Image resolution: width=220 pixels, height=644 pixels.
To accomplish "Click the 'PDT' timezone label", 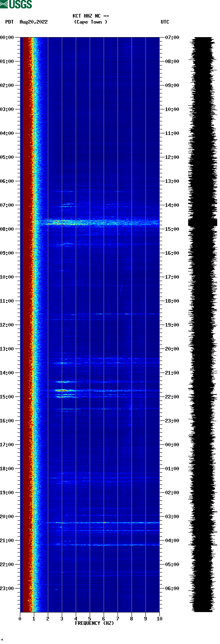I will (10, 22).
